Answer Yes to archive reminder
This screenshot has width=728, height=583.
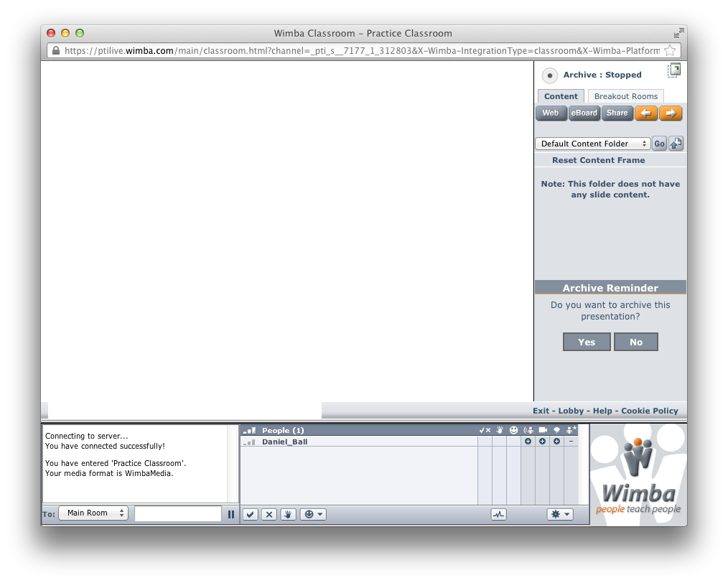click(587, 342)
